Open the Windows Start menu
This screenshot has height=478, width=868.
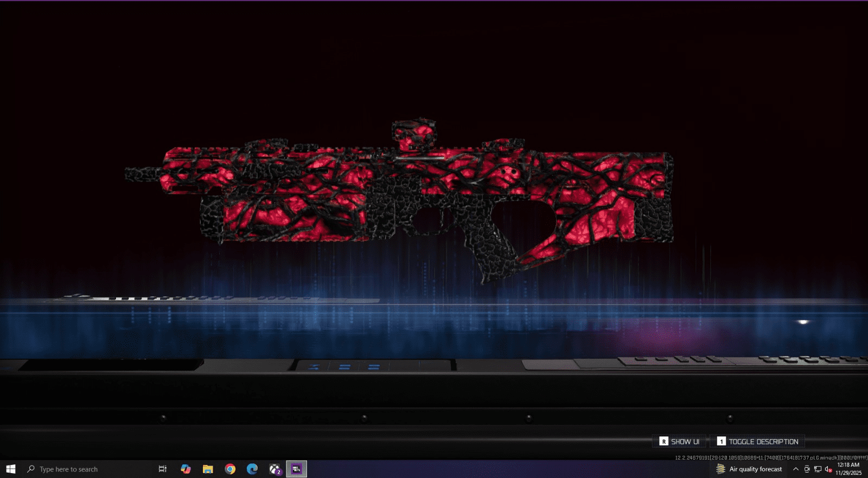[x=10, y=469]
